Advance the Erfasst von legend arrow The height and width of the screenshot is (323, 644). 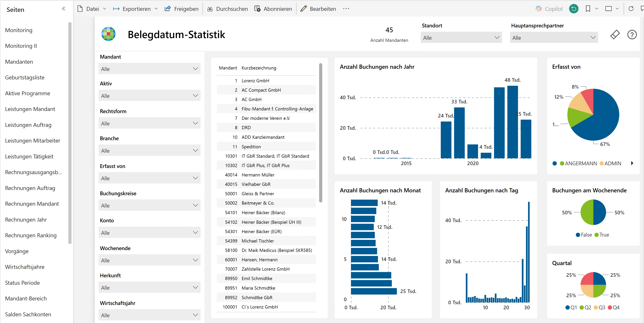click(x=632, y=163)
